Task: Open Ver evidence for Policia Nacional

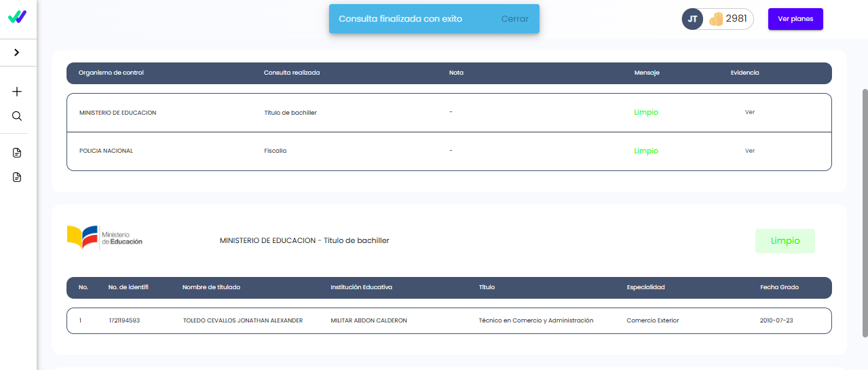Action: (x=750, y=151)
